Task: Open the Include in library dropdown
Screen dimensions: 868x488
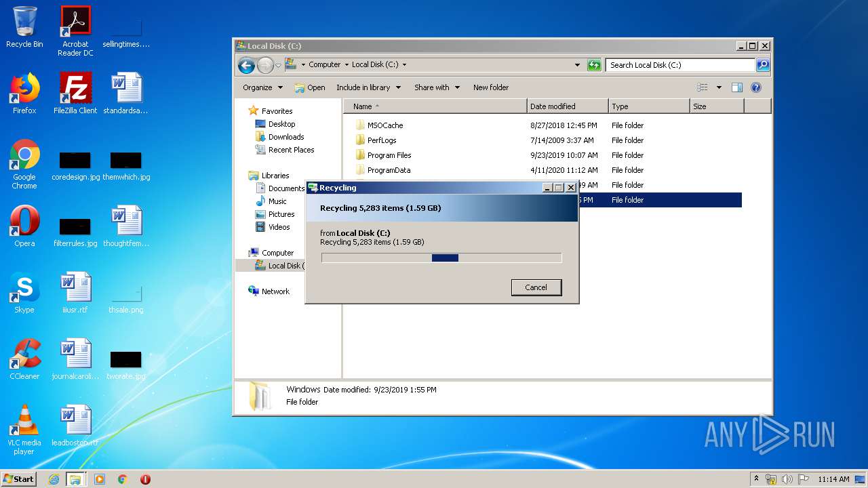Action: point(368,87)
